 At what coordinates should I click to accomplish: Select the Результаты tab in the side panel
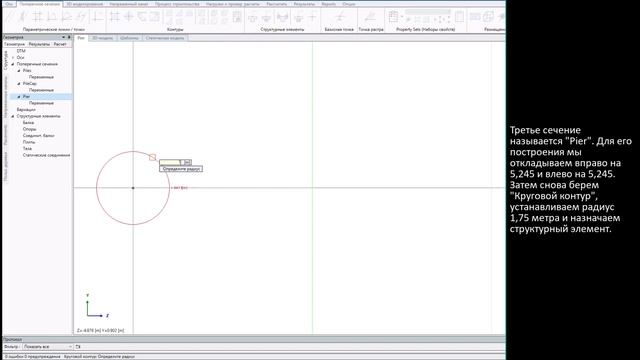(x=39, y=44)
